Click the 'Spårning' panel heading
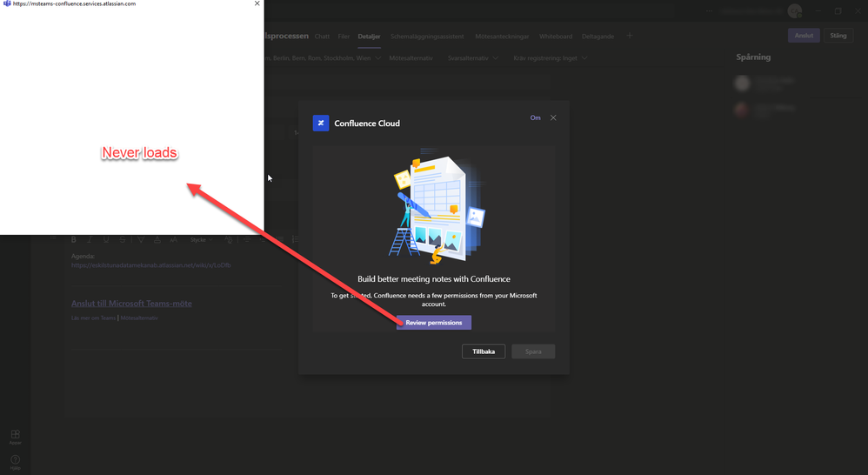 pos(753,57)
